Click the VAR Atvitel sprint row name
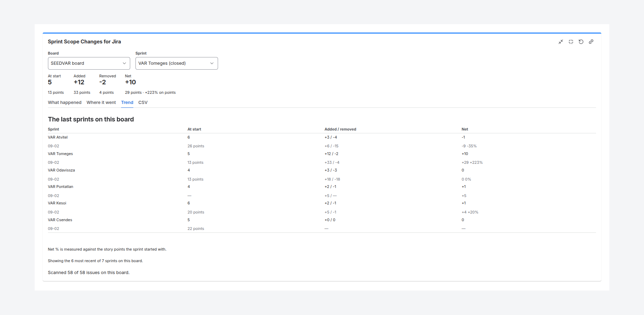 click(58, 137)
